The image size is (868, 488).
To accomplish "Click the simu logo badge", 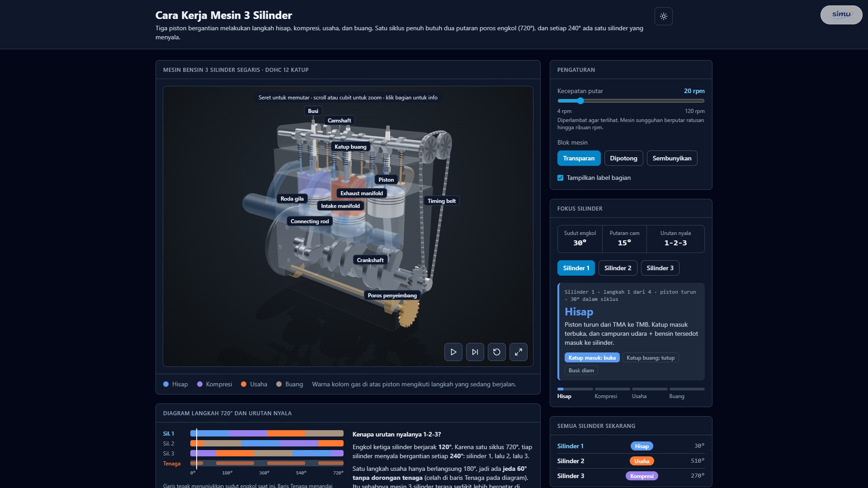I will pos(841,15).
